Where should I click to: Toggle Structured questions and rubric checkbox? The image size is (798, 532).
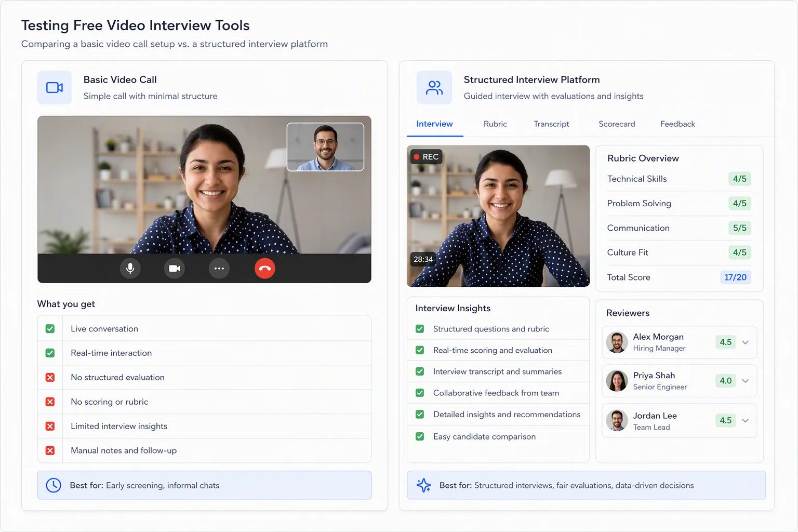[420, 329]
